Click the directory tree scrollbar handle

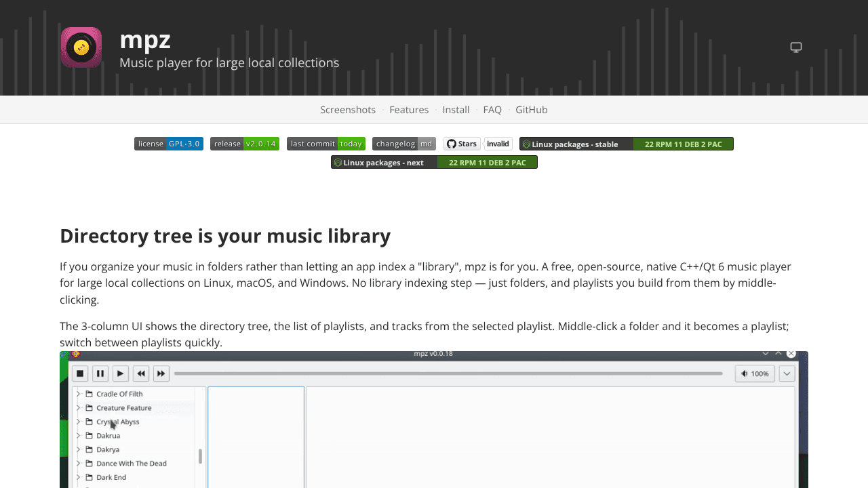[200, 456]
